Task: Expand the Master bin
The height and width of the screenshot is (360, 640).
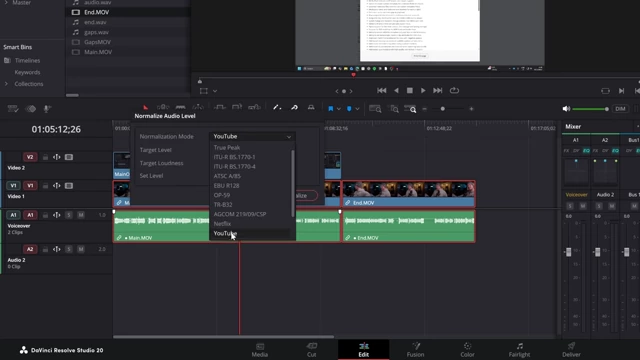Action: 6,2
